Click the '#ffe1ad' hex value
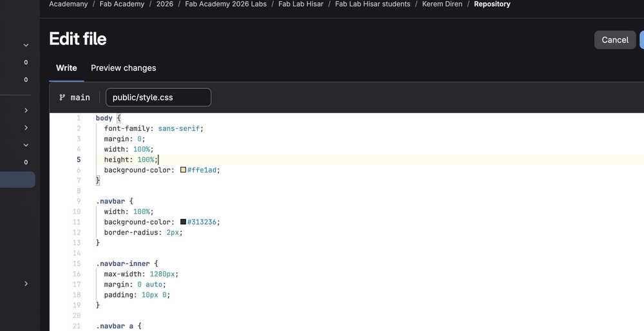The image size is (644, 331). pos(202,169)
